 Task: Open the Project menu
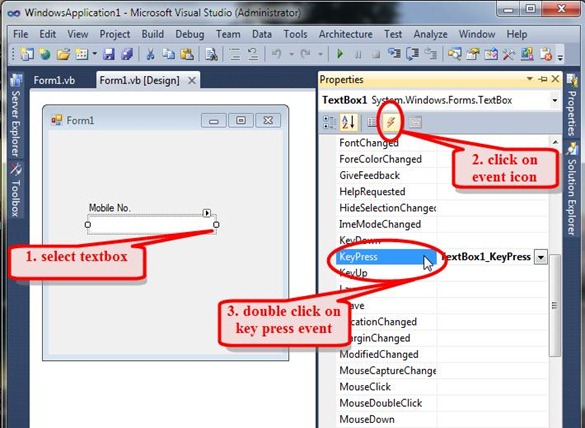click(115, 34)
